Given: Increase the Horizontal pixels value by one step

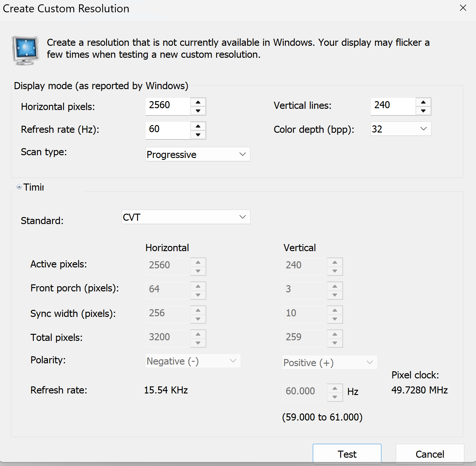Looking at the screenshot, I should pyautogui.click(x=198, y=102).
